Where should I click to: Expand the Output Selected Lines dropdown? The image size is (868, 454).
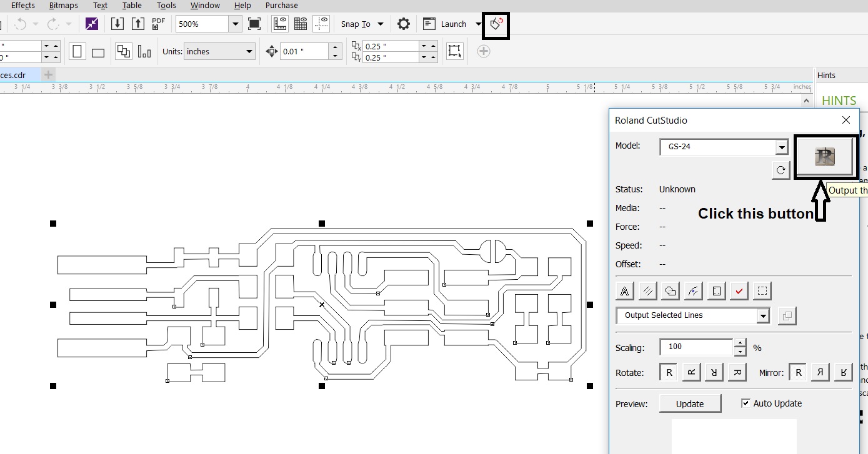point(762,316)
